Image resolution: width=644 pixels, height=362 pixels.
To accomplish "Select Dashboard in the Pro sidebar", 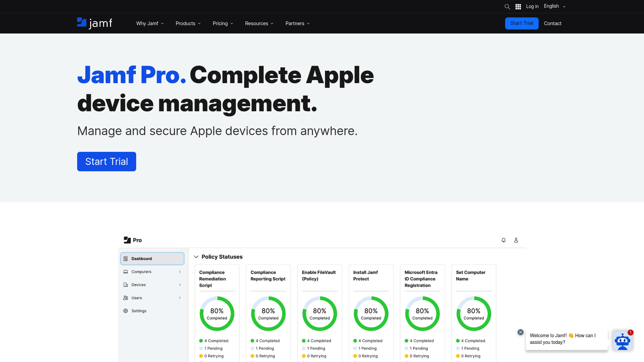I will [x=152, y=258].
